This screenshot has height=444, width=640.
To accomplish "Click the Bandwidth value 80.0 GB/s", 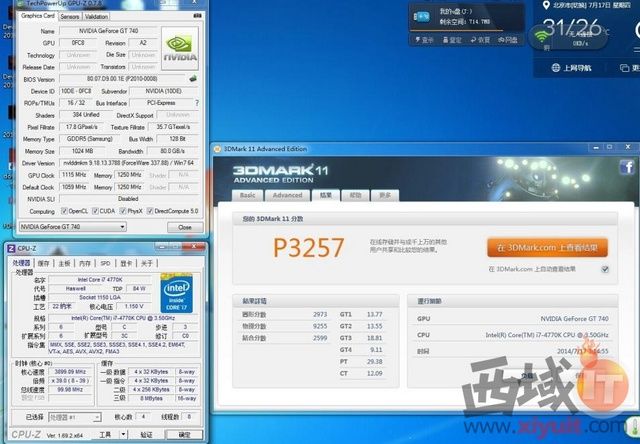I will (172, 151).
